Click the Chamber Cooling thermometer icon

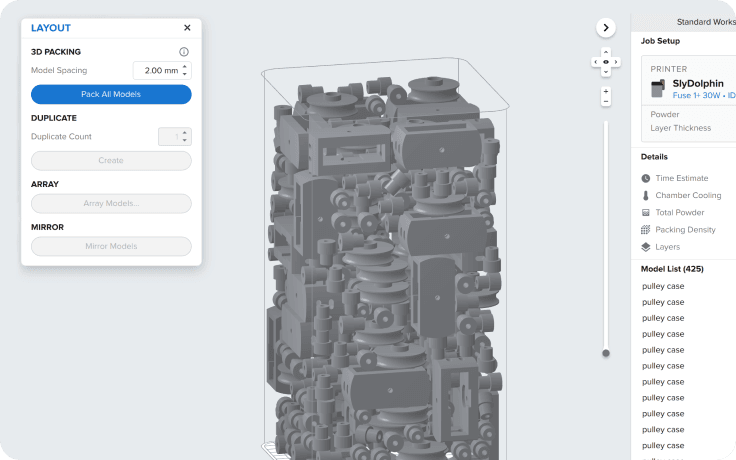coord(646,196)
